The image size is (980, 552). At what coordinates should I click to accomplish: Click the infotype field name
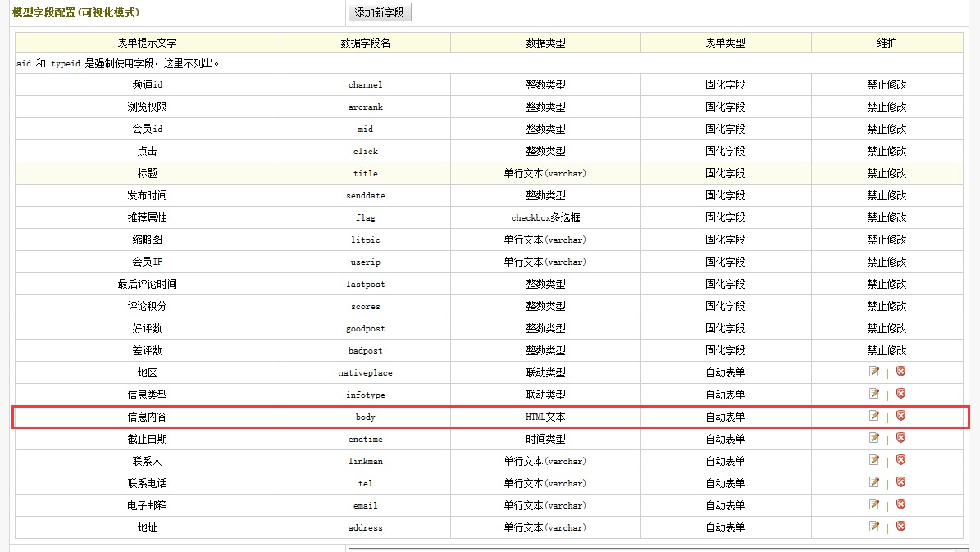coord(366,395)
